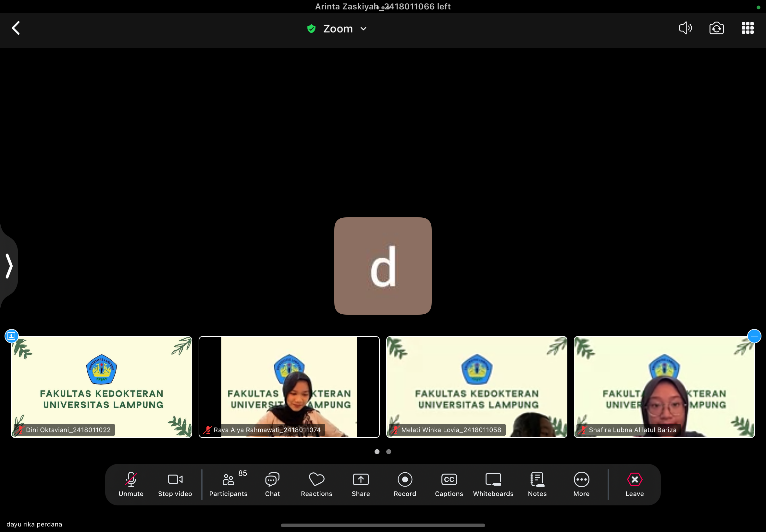The width and height of the screenshot is (766, 532).
Task: Go to first thumbnail page dot
Action: 377,452
